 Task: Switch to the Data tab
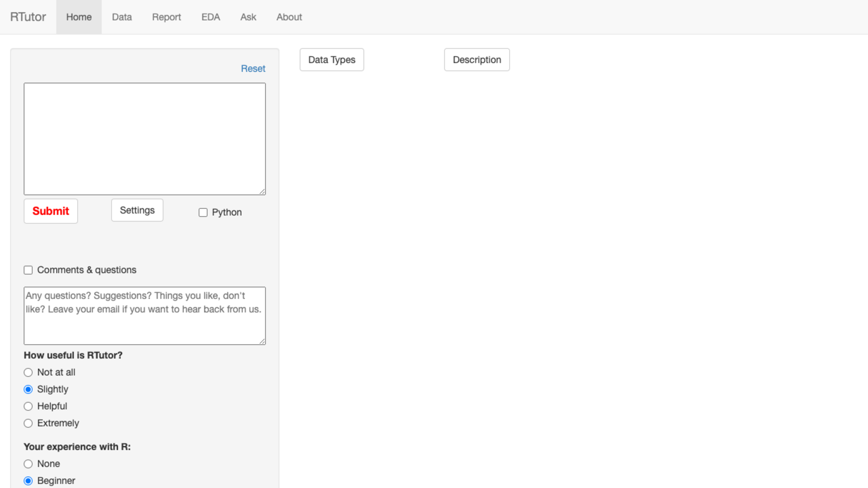click(x=122, y=17)
